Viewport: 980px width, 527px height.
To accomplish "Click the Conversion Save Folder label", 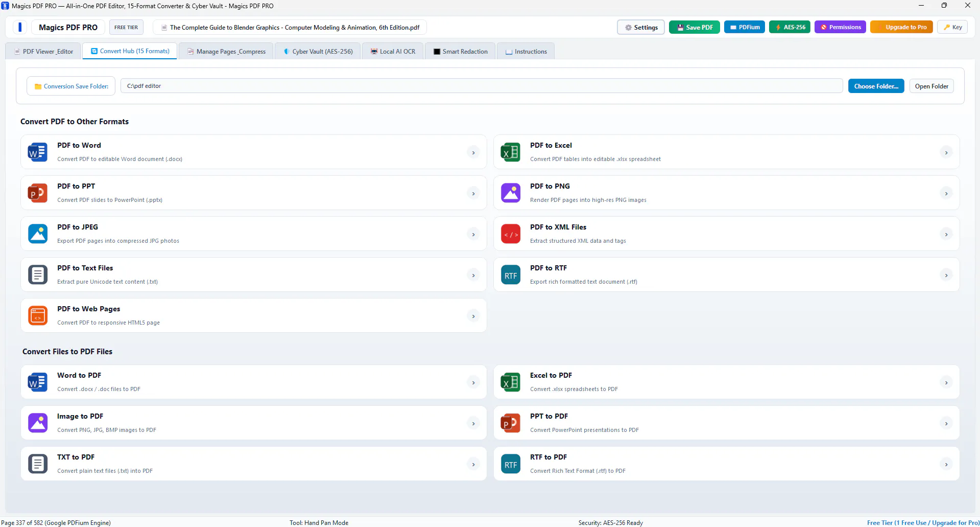I will [71, 86].
